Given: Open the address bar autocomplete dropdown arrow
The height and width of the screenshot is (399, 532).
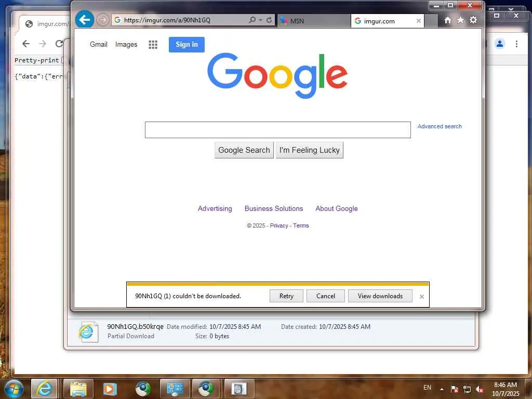Looking at the screenshot, I should tap(261, 20).
